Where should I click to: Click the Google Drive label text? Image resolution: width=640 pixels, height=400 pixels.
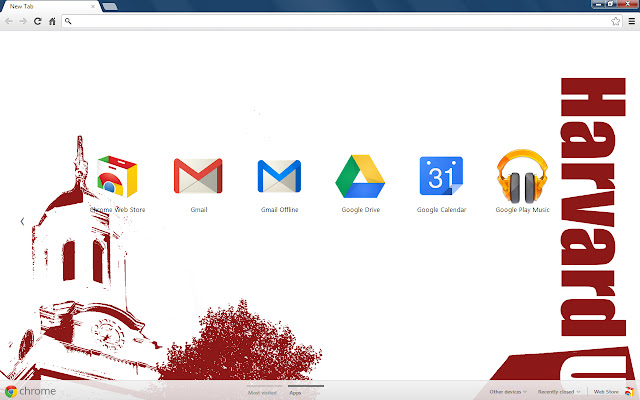coord(361,210)
